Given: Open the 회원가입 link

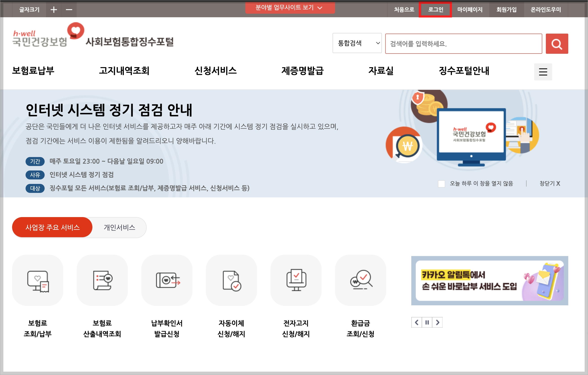Looking at the screenshot, I should coord(506,9).
